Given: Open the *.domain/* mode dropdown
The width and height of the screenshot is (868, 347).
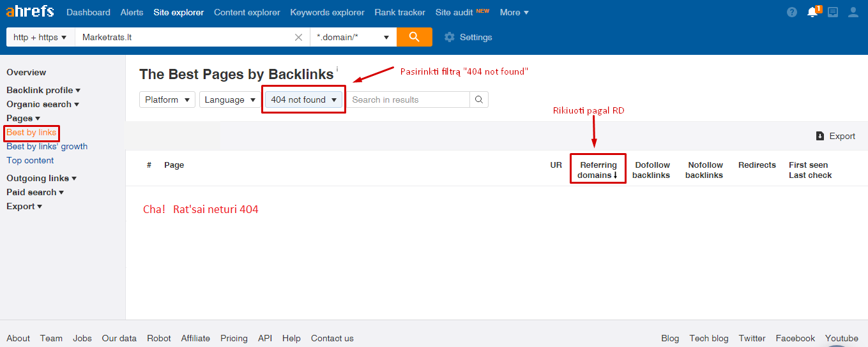Looking at the screenshot, I should pyautogui.click(x=353, y=37).
